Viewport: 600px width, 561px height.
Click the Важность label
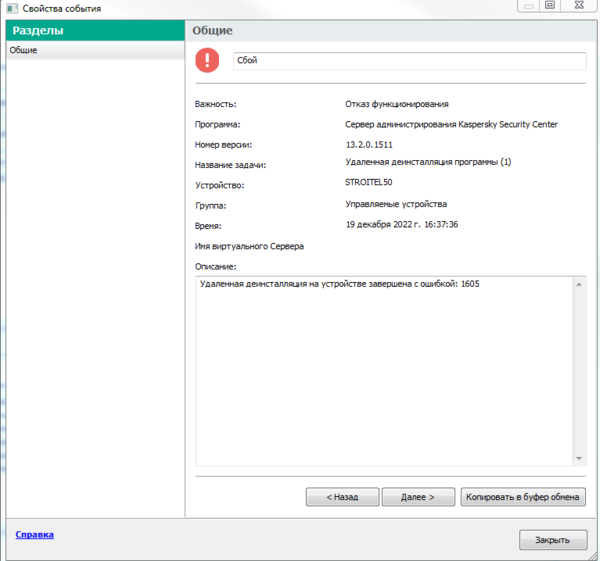[x=215, y=104]
